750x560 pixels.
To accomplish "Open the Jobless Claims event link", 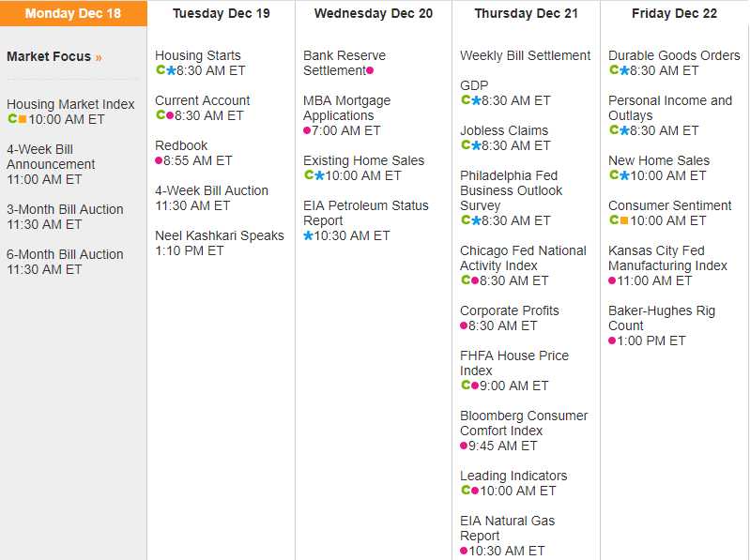I will pos(504,130).
